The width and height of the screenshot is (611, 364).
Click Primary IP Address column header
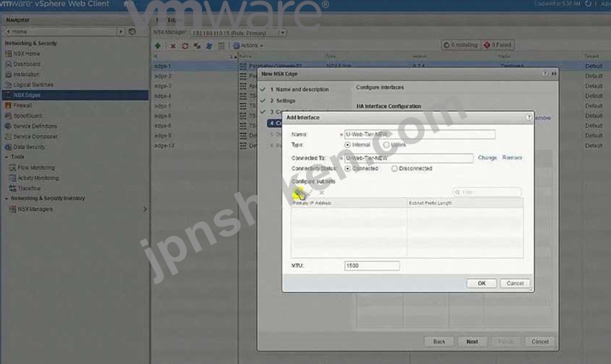tap(348, 203)
